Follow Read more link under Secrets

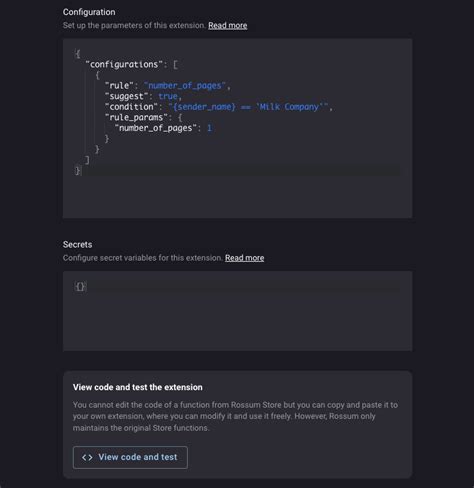coord(244,258)
